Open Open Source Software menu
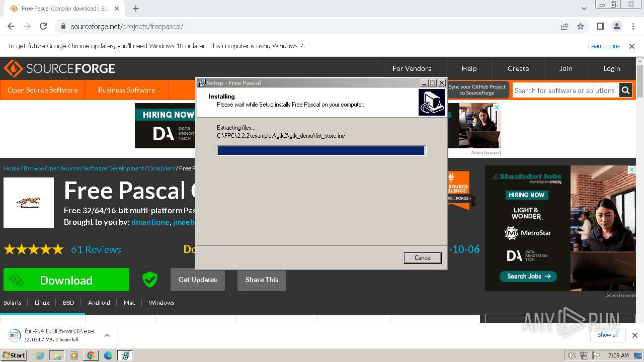The width and height of the screenshot is (644, 362). (42, 90)
